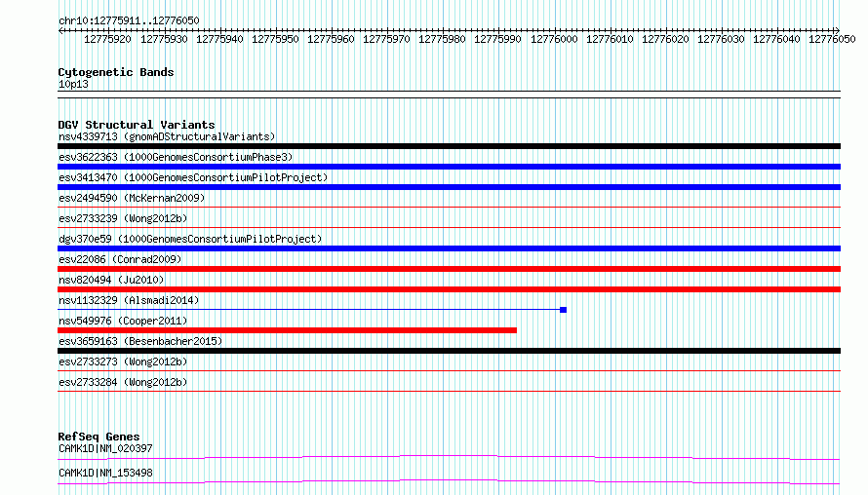868x495 pixels.
Task: Open variant esv2733239 Wong2012b label
Action: [123, 218]
